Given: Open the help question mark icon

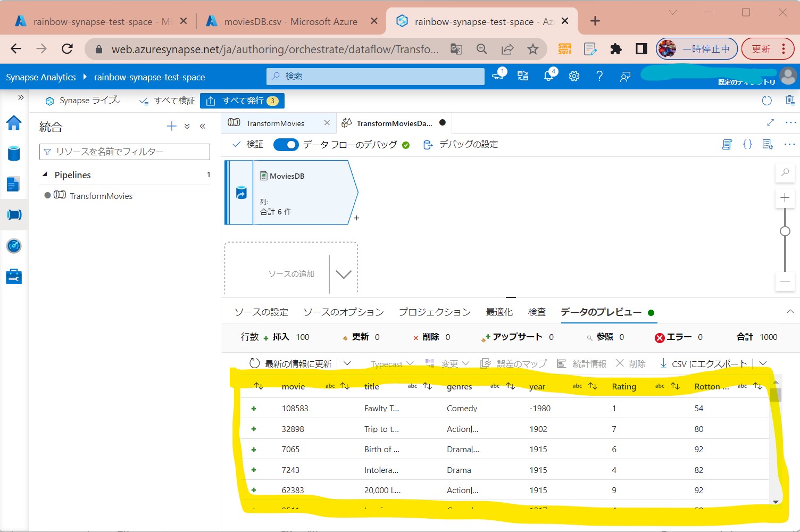Looking at the screenshot, I should coord(599,76).
